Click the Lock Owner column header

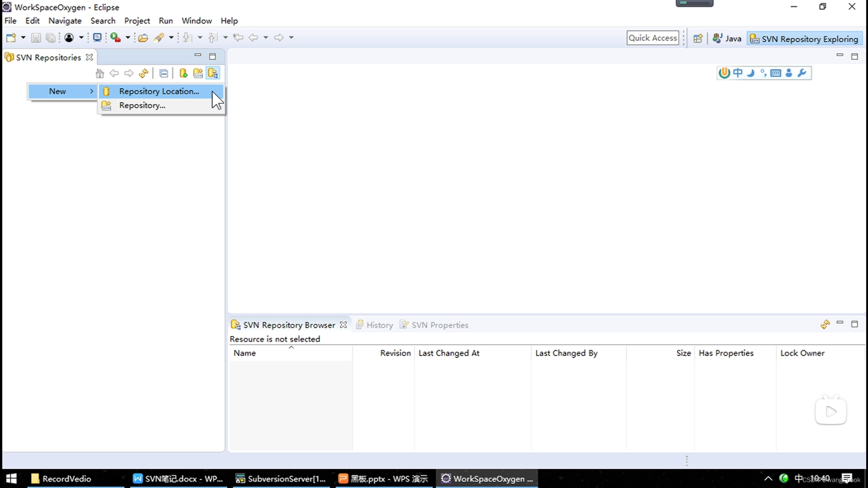tap(821, 353)
